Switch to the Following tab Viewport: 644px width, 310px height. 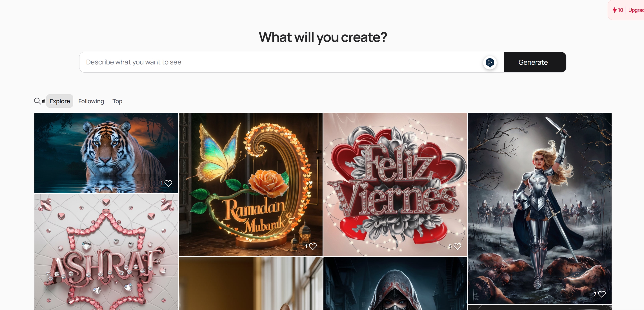[x=91, y=101]
